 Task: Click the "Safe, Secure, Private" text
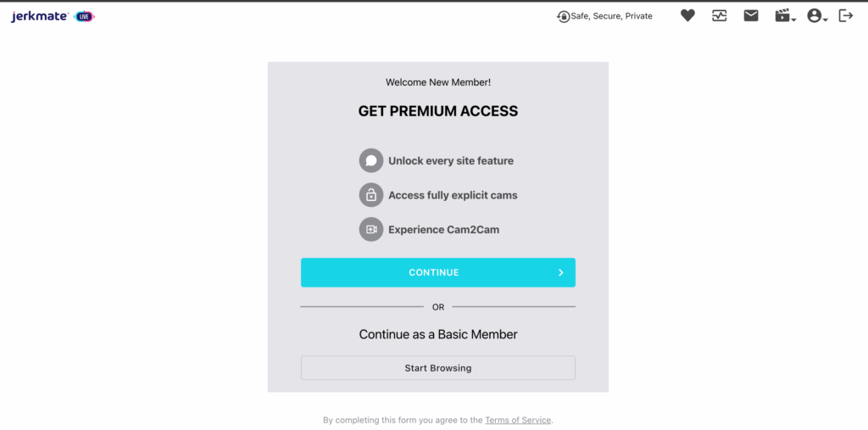click(612, 16)
